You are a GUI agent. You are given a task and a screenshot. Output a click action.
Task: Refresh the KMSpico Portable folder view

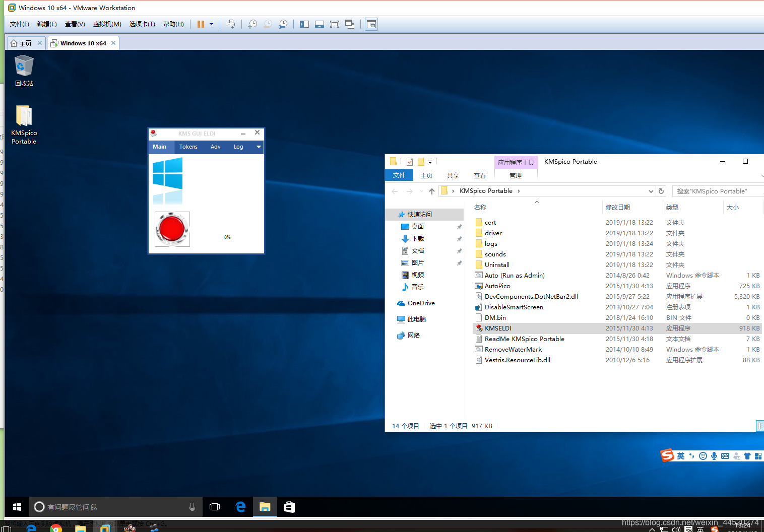pyautogui.click(x=661, y=191)
